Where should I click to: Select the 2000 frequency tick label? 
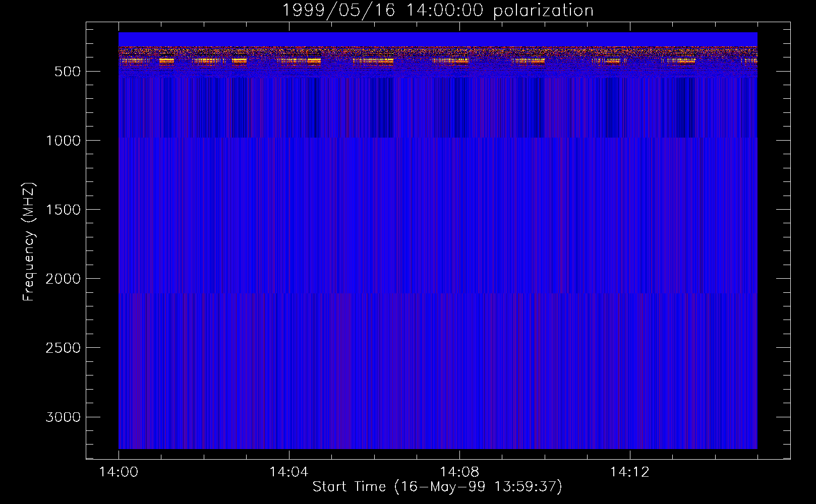[x=64, y=279]
